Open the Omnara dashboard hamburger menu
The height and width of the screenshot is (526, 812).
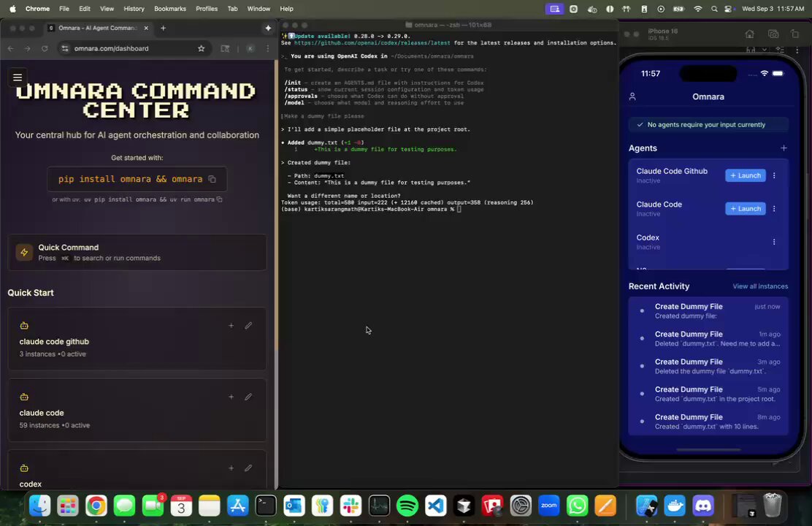point(17,77)
